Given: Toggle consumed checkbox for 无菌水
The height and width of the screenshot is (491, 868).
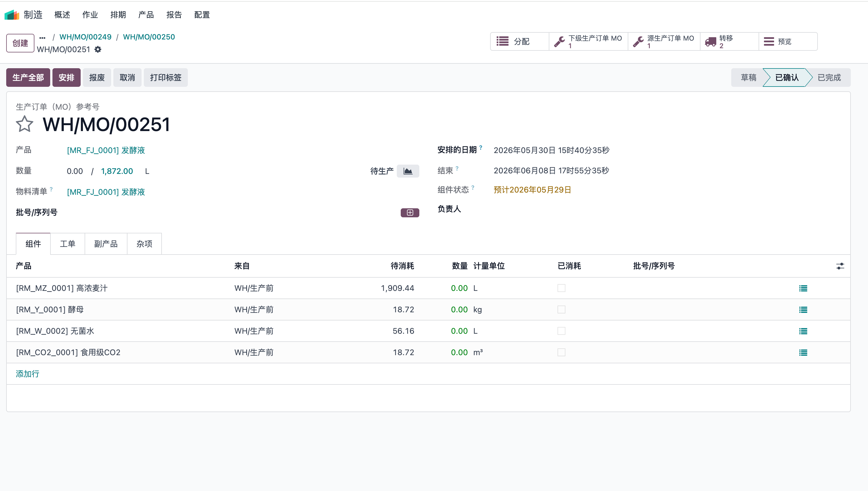Looking at the screenshot, I should 561,331.
